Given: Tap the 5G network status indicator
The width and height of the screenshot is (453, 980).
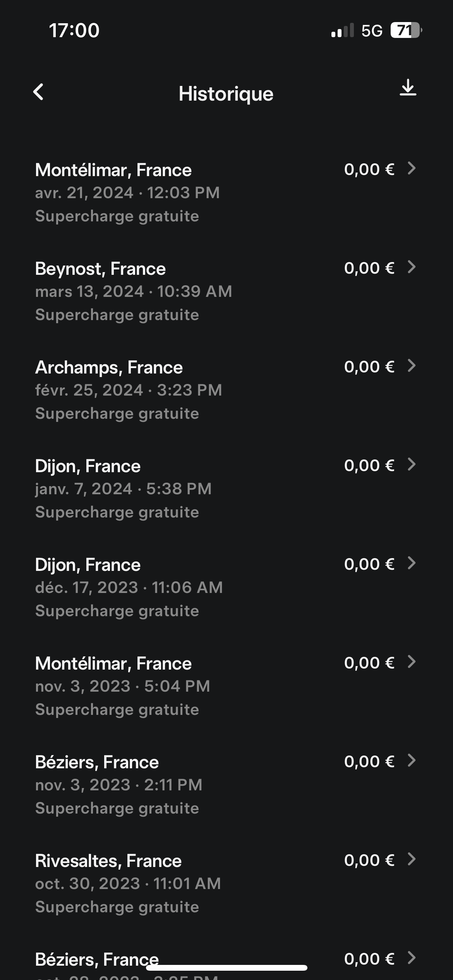Looking at the screenshot, I should 372,31.
